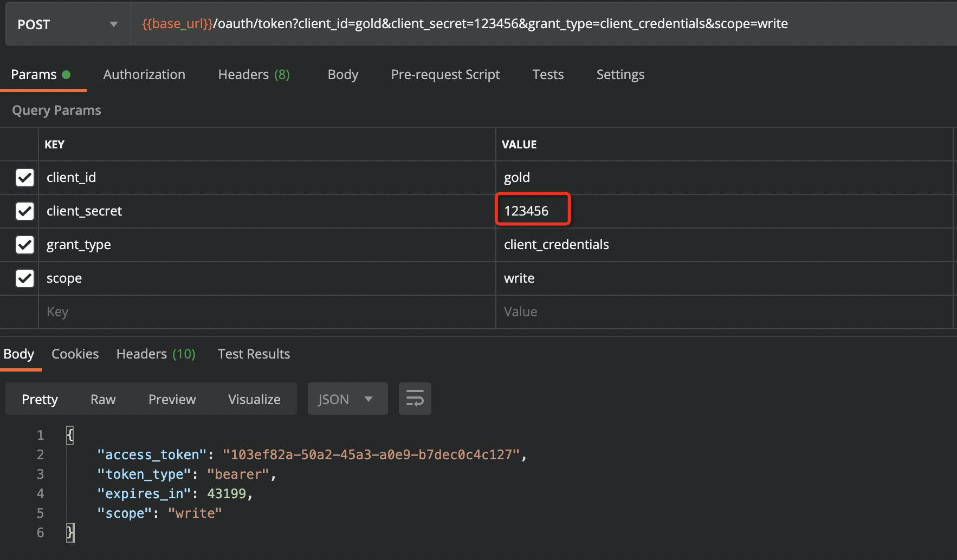Open the POST method dropdown
Screen dimensions: 957x560
pyautogui.click(x=67, y=24)
